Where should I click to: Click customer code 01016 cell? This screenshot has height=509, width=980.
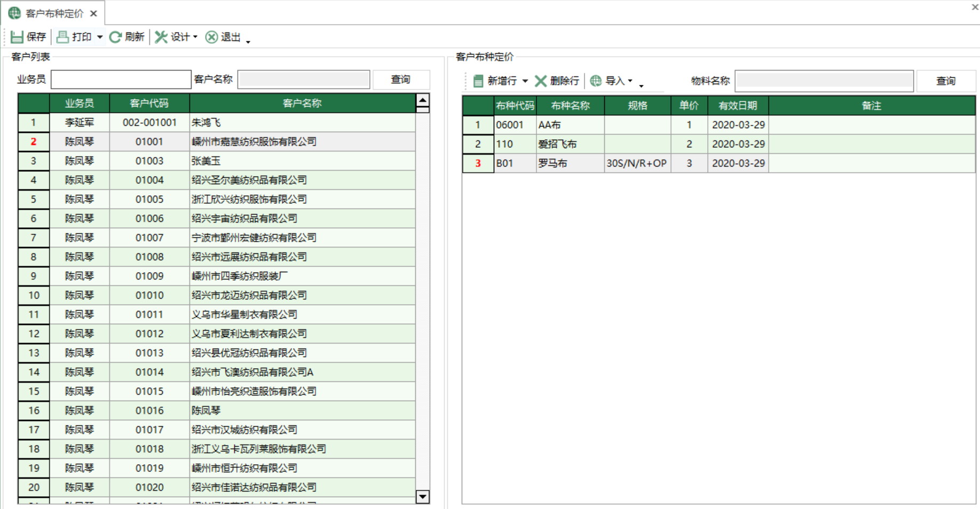point(149,411)
